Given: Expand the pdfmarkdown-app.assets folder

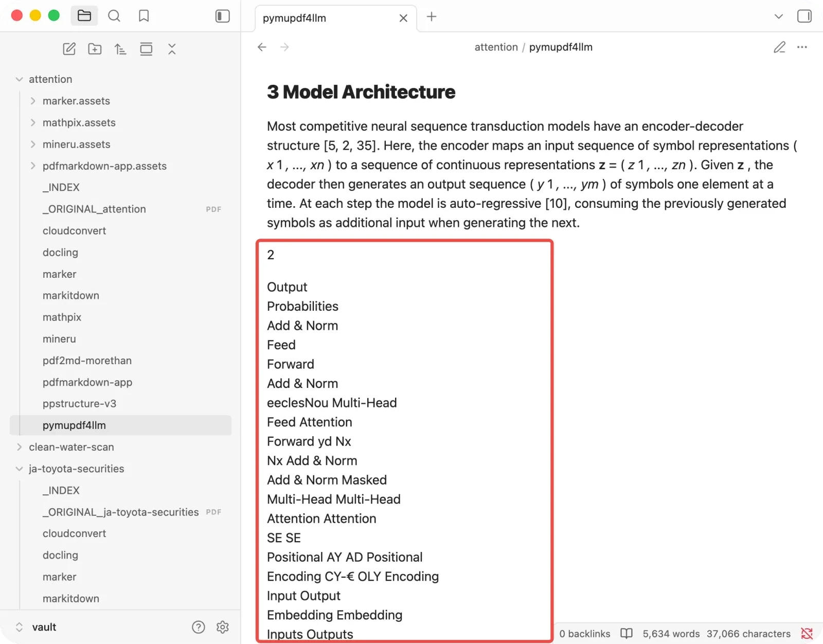Looking at the screenshot, I should click(x=33, y=166).
